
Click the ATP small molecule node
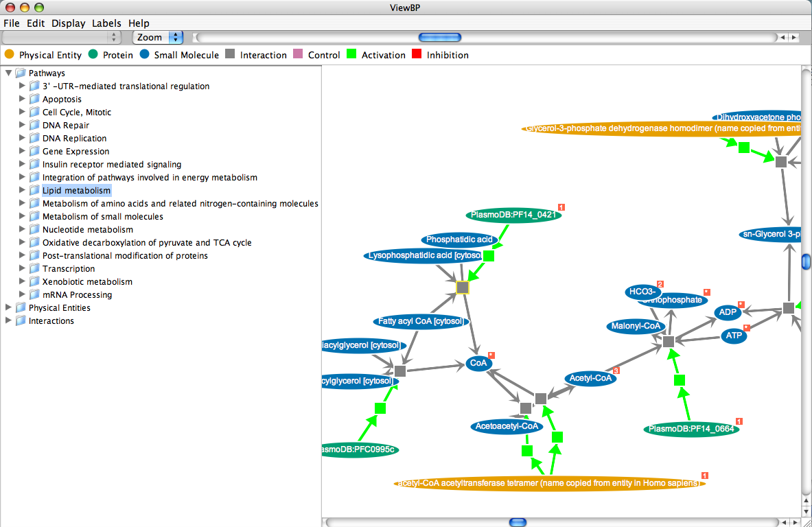pyautogui.click(x=734, y=336)
